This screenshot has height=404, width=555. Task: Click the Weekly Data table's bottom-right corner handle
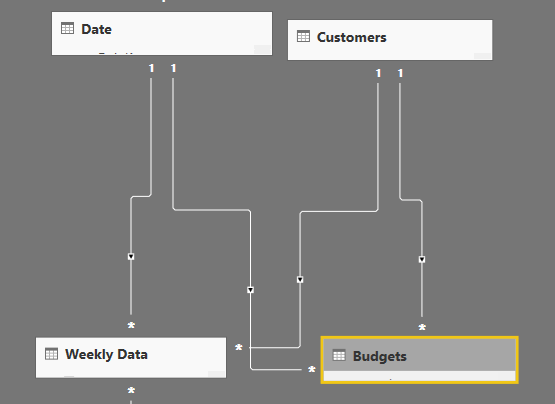click(x=216, y=374)
